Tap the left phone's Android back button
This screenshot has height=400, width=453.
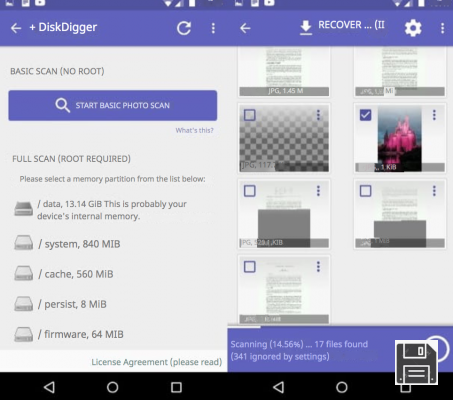click(49, 387)
